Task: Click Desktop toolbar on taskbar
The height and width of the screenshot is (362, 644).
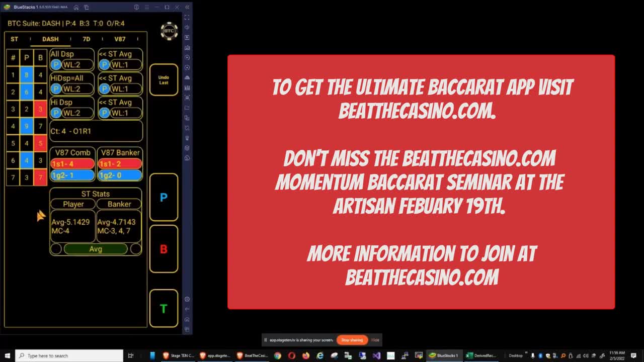Action: (516, 355)
